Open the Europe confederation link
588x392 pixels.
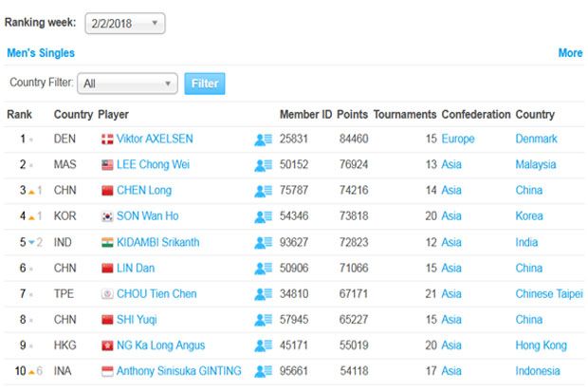pyautogui.click(x=458, y=139)
